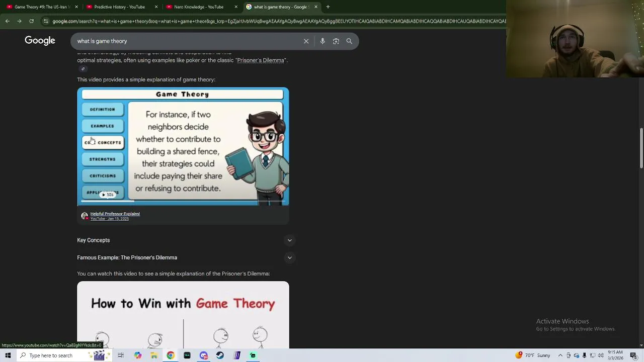The height and width of the screenshot is (362, 644).
Task: Focus the Google search input field
Action: (x=186, y=41)
